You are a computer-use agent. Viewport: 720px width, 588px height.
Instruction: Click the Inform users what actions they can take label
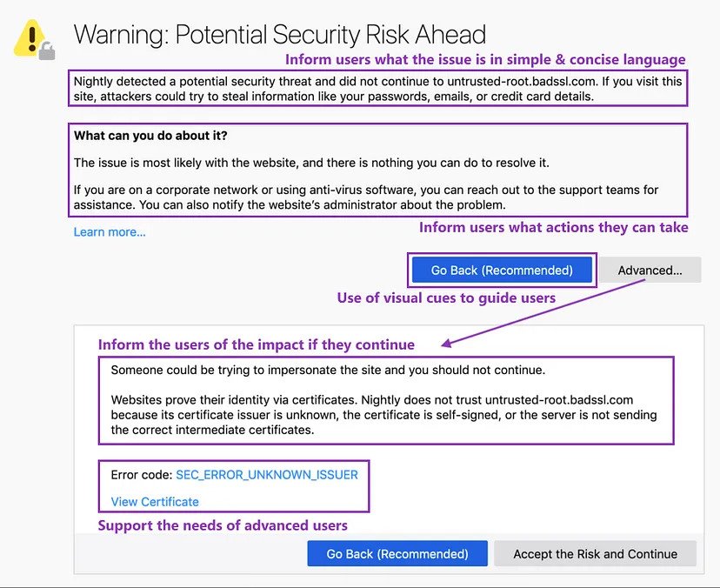coord(553,227)
